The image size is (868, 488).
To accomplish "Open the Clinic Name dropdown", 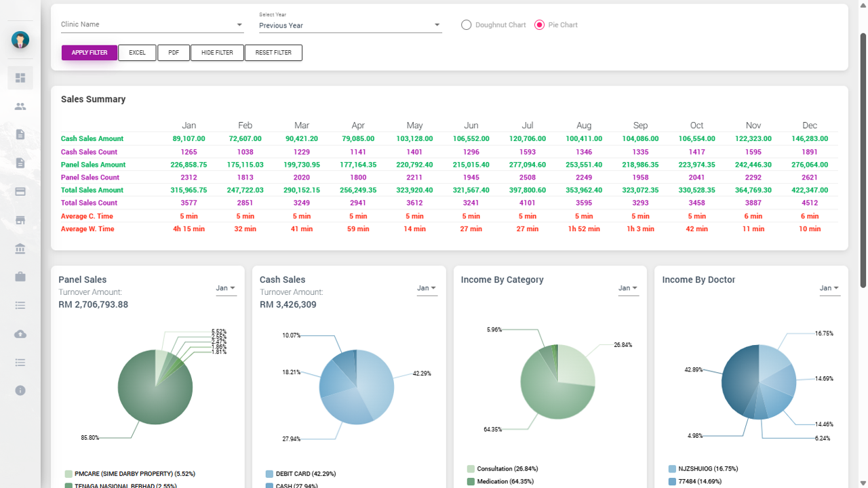I will (152, 25).
